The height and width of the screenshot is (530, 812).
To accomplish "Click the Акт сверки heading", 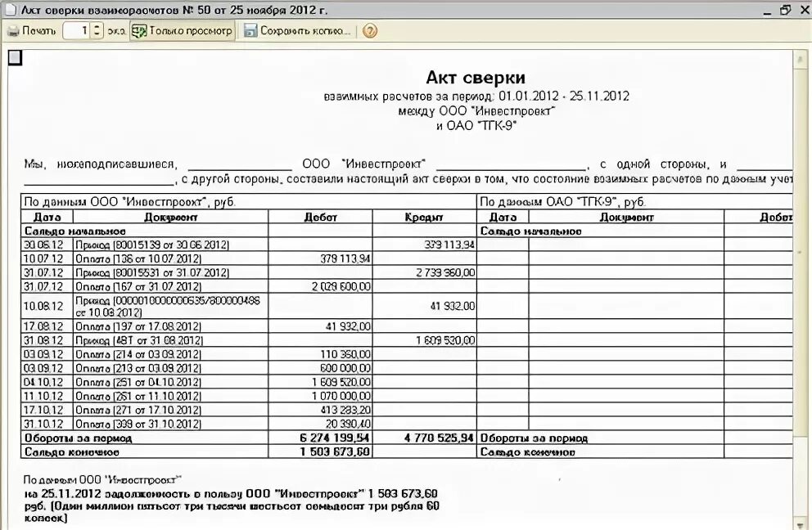I will [476, 78].
